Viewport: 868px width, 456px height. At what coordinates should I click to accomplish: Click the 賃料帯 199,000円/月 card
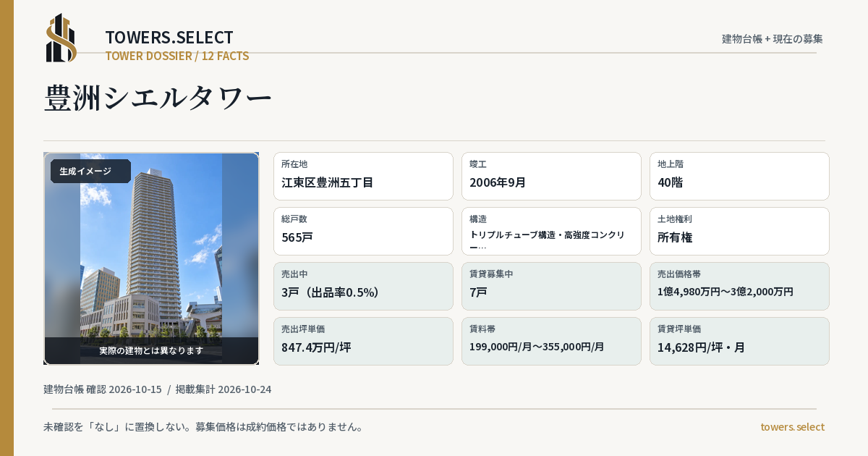coord(551,341)
